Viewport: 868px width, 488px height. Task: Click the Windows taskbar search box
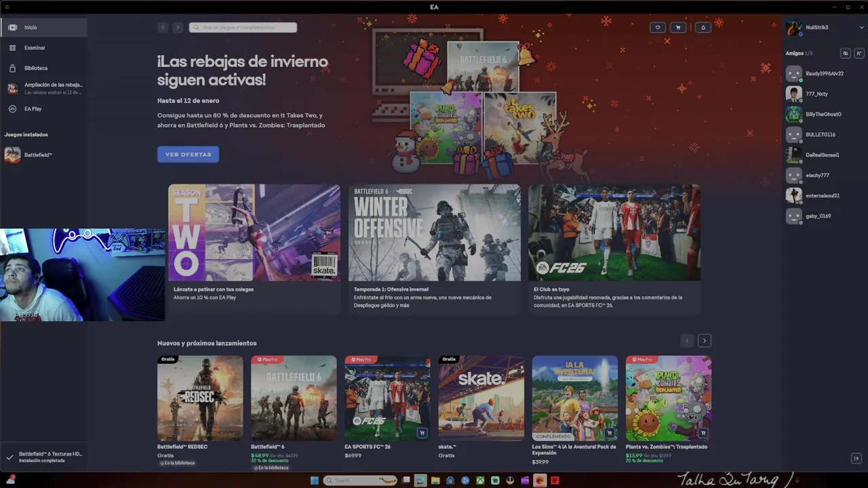tap(360, 481)
